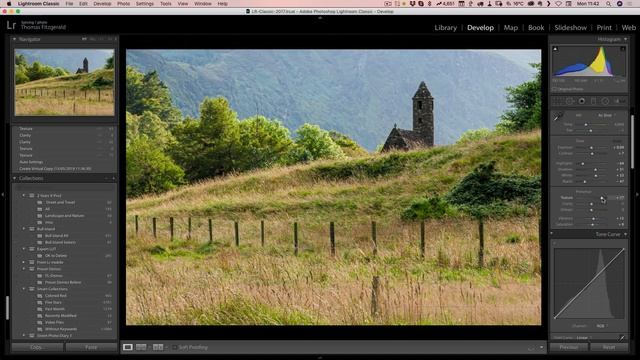Open the Photo menu in menu bar
Screen dimensions: 640x360
tap(123, 4)
